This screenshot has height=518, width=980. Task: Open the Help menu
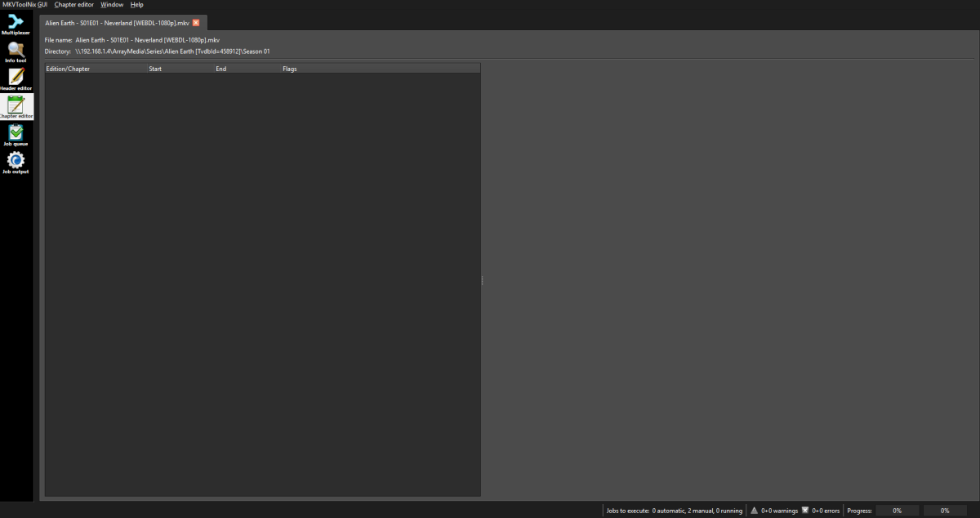tap(136, 4)
